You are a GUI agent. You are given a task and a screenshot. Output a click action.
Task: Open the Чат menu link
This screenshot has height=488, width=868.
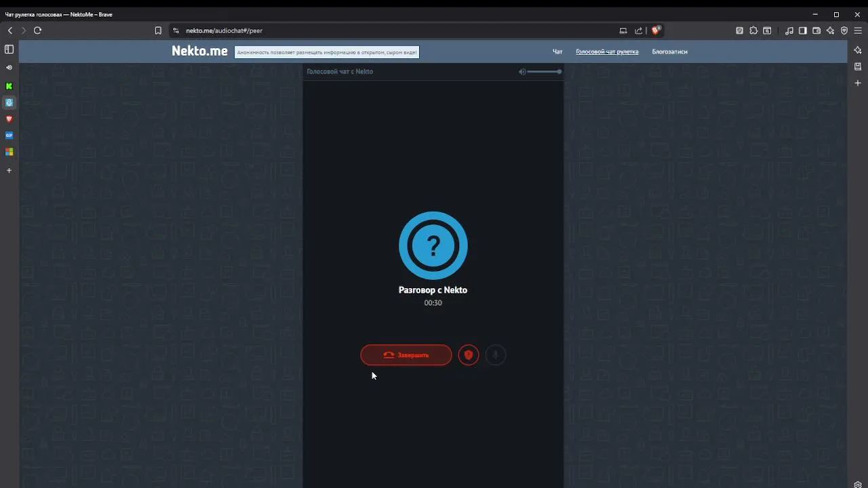(x=557, y=52)
